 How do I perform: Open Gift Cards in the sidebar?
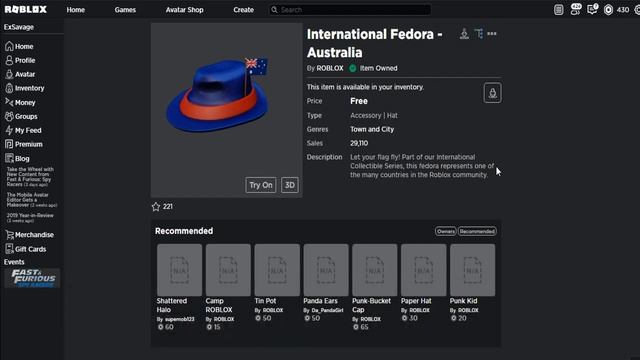tap(26, 249)
